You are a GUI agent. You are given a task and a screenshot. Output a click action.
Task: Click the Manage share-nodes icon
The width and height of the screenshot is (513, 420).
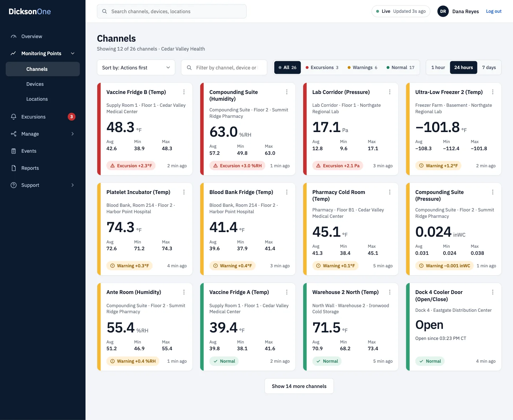point(14,134)
